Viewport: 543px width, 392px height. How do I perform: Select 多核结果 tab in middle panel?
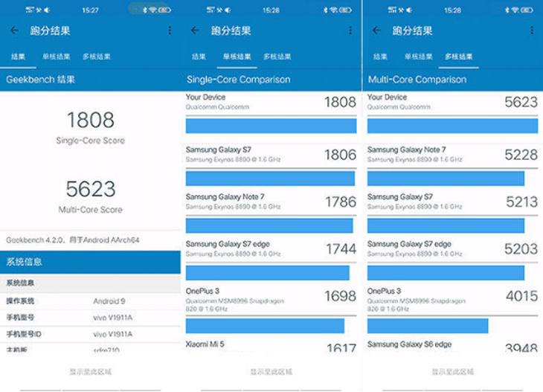coord(277,57)
